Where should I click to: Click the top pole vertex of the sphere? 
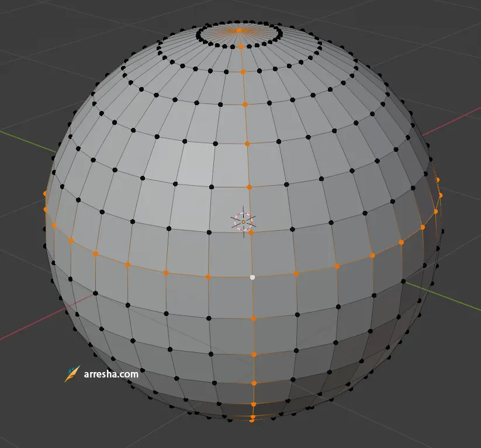[240, 28]
